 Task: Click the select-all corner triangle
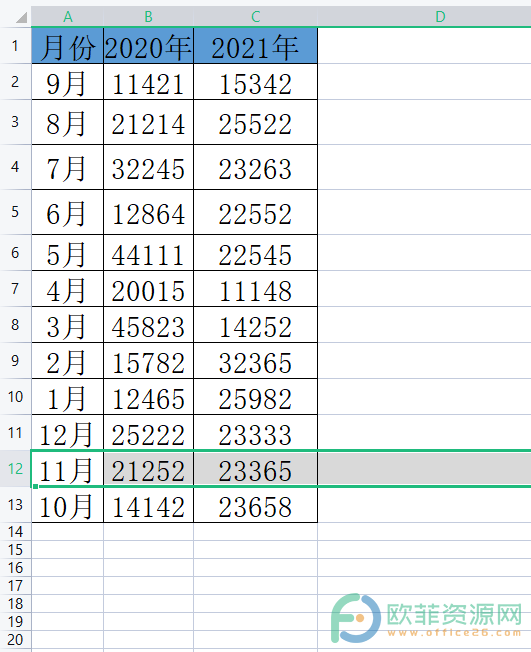coord(21,17)
